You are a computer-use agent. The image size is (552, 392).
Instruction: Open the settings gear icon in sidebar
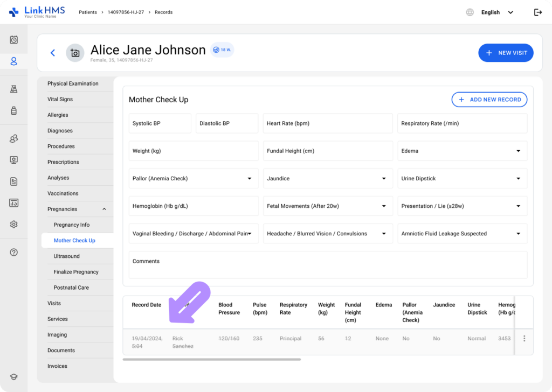click(13, 225)
